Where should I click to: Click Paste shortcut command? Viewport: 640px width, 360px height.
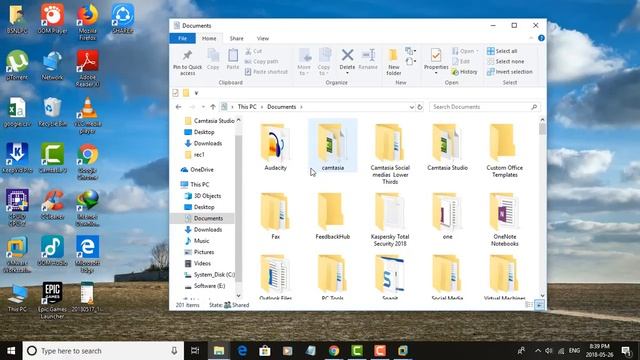click(x=266, y=72)
